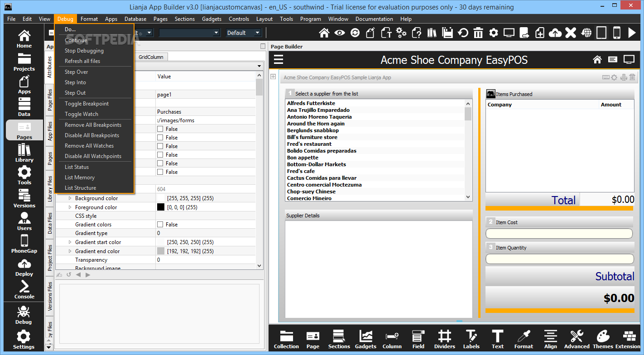Screen dimensions: 644x355
Task: Open the hamburger menu in the Page Builder header
Action: (x=279, y=60)
